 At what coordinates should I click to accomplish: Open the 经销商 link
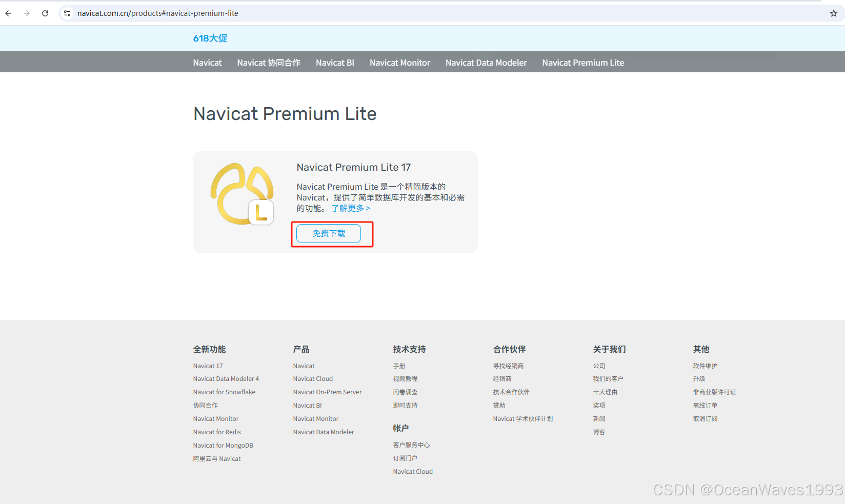pyautogui.click(x=502, y=379)
